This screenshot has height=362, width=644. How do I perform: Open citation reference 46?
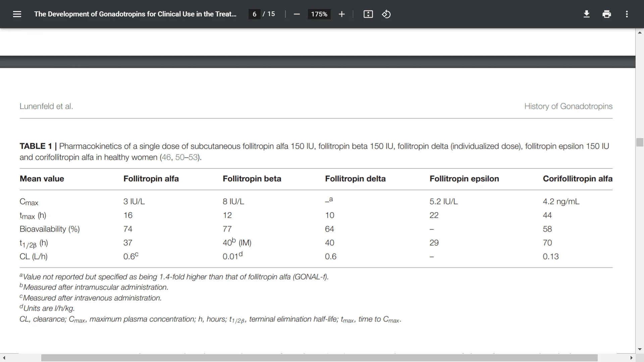pyautogui.click(x=166, y=157)
